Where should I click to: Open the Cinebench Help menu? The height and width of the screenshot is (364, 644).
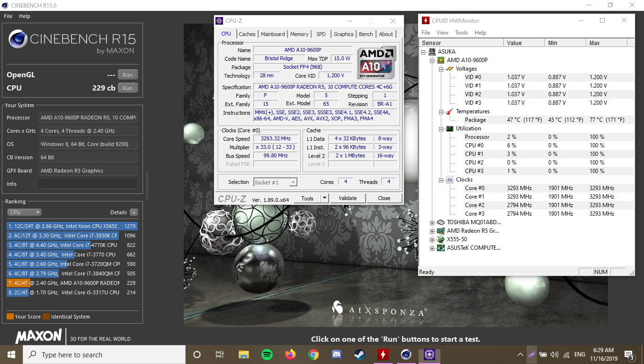click(25, 16)
